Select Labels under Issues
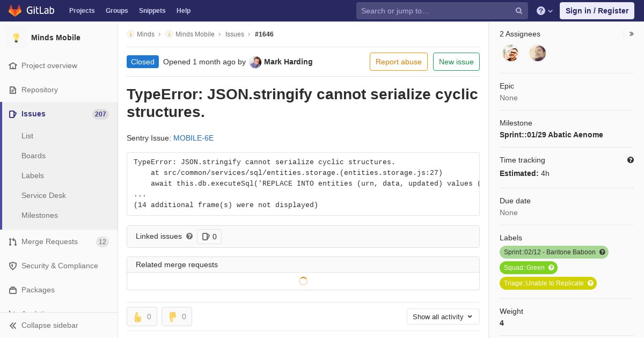 coord(33,175)
